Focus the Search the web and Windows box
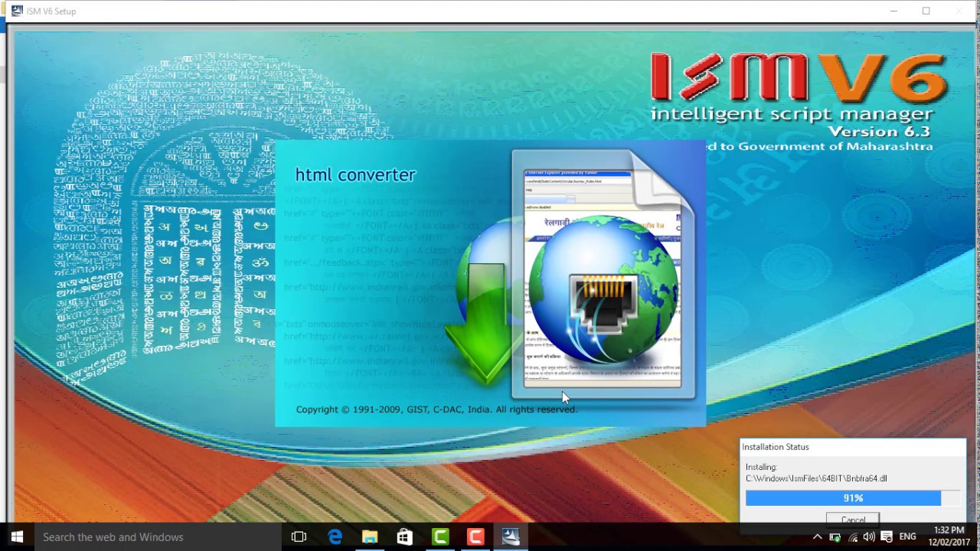 click(x=158, y=537)
